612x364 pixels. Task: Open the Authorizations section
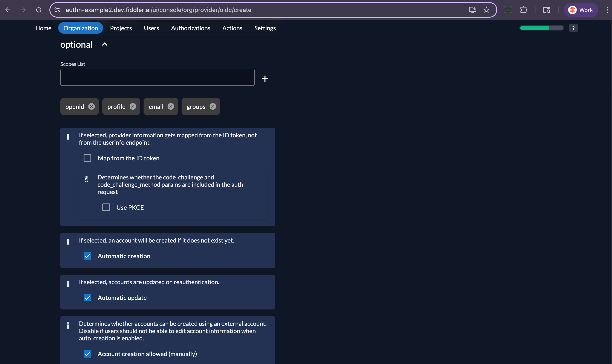pos(190,28)
